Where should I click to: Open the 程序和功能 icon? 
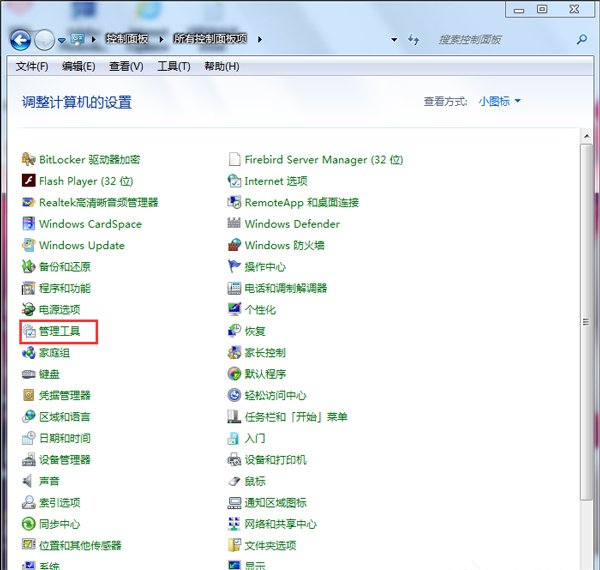(28, 288)
